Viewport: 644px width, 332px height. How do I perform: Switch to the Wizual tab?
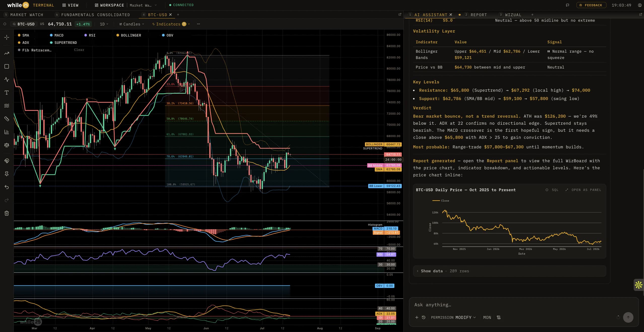click(510, 15)
